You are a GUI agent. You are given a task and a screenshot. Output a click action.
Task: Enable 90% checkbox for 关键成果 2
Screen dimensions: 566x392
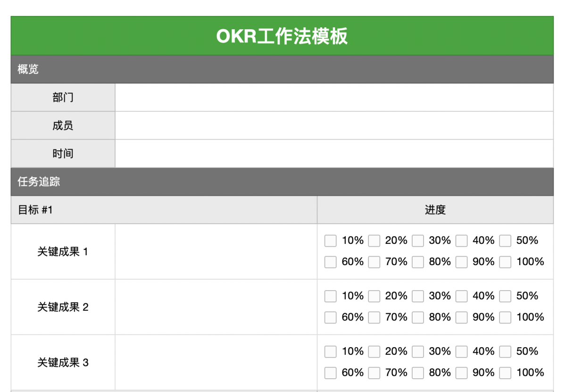(x=461, y=317)
